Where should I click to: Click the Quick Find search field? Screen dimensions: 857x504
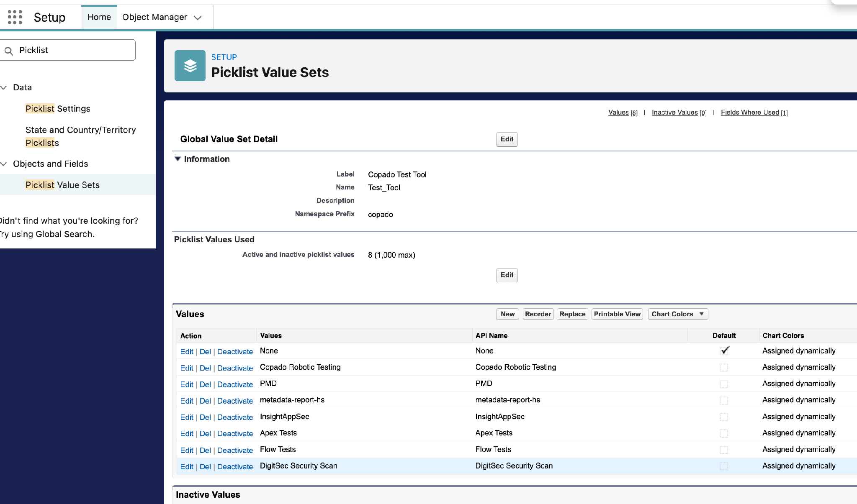(x=68, y=50)
